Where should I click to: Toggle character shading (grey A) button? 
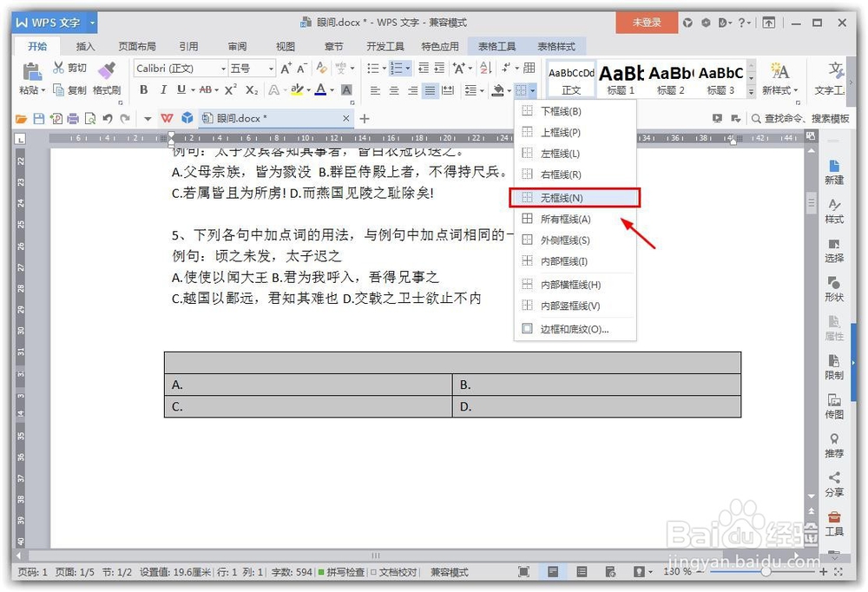pos(346,89)
